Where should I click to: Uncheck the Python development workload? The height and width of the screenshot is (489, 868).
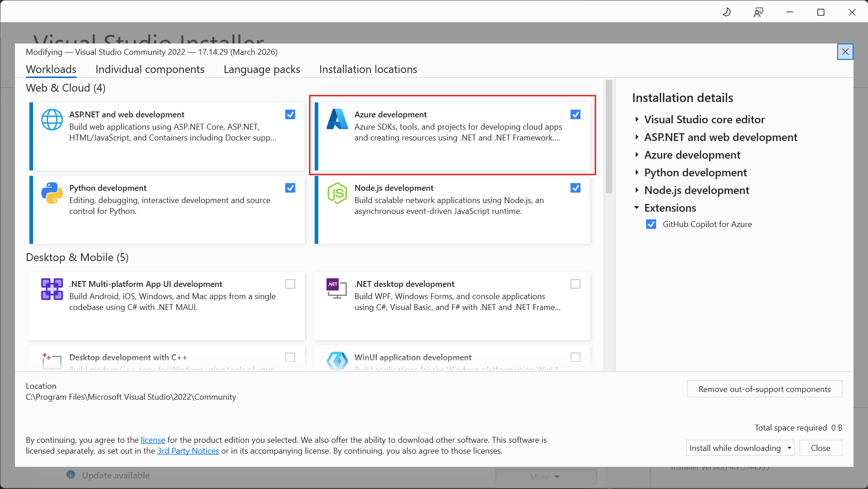[290, 188]
